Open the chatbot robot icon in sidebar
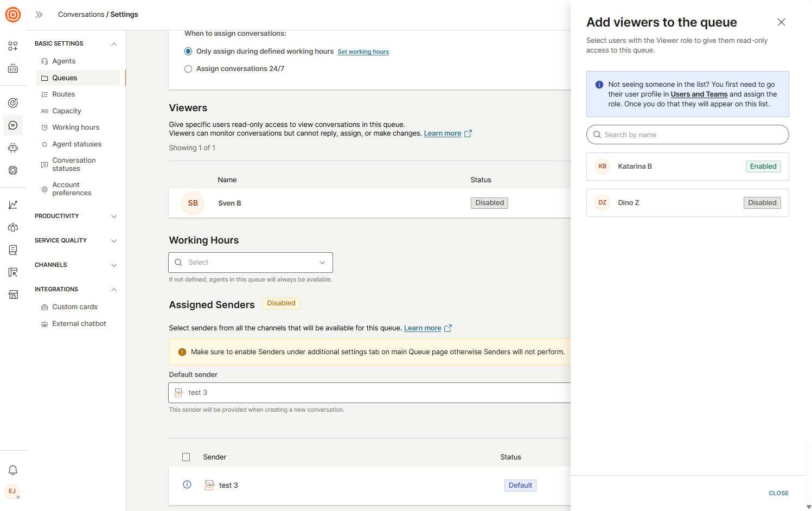This screenshot has width=812, height=511. (13, 148)
